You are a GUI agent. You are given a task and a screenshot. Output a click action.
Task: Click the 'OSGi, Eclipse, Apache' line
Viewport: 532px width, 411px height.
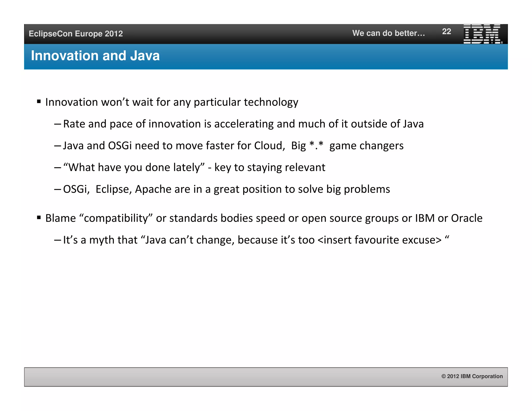click(x=226, y=189)
